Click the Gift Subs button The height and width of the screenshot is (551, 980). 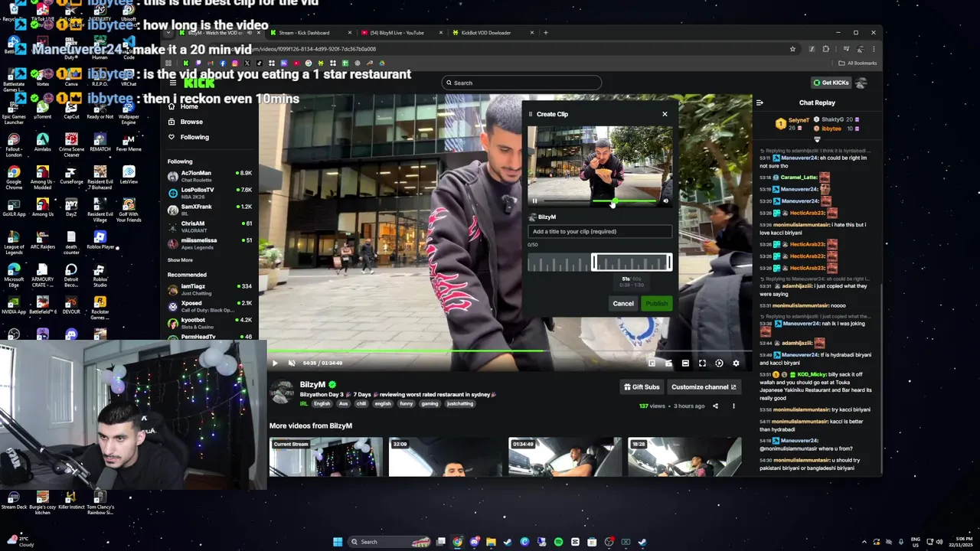[x=642, y=387]
